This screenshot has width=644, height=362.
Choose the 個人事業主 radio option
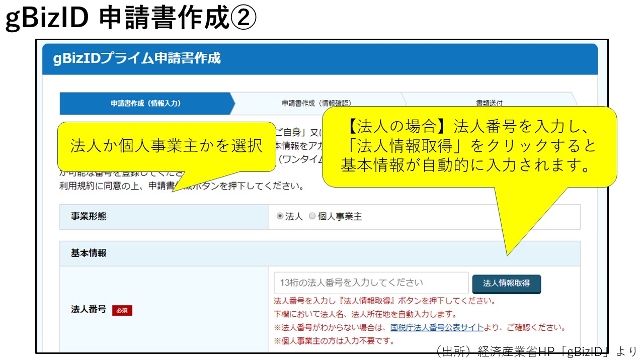coord(312,217)
